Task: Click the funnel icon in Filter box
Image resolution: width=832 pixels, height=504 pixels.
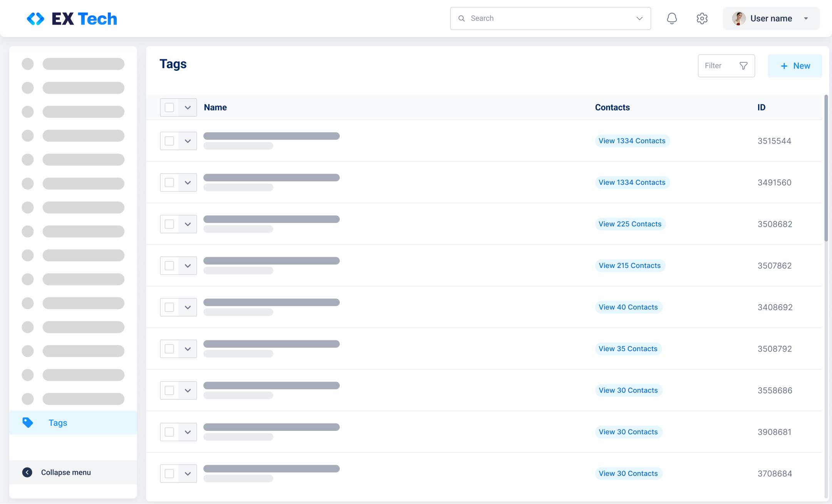Action: coord(744,66)
